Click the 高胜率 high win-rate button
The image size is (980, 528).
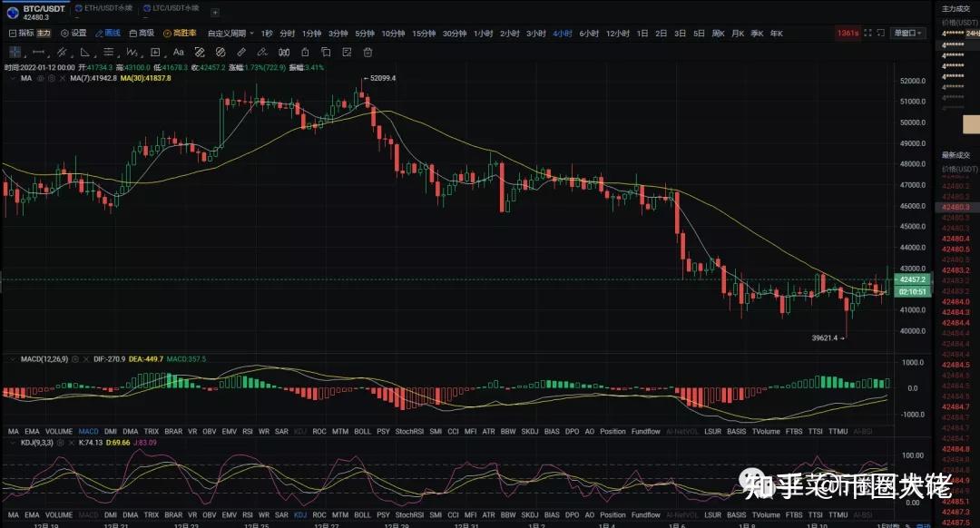pyautogui.click(x=180, y=34)
